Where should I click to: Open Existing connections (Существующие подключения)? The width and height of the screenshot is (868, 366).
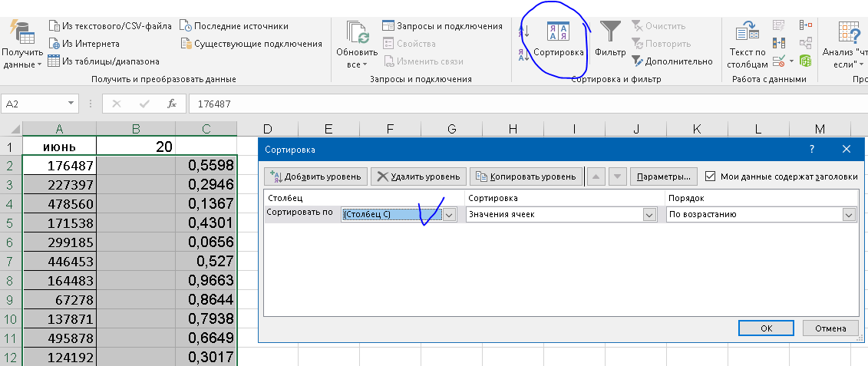coord(251,44)
